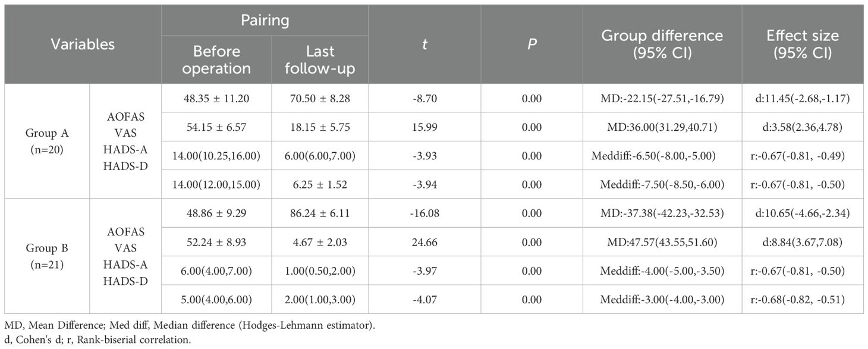
Task: Click the Before operation column header
Action: [x=216, y=60]
